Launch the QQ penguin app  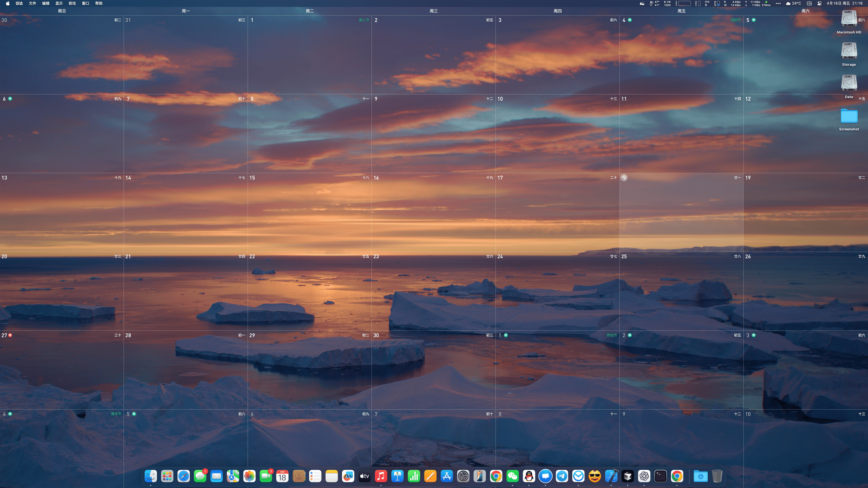point(529,476)
